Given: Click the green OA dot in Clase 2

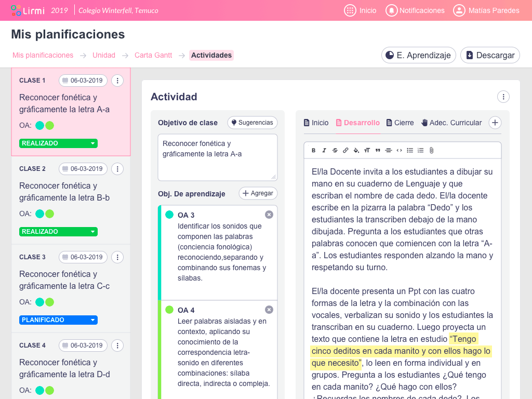Looking at the screenshot, I should (49, 214).
